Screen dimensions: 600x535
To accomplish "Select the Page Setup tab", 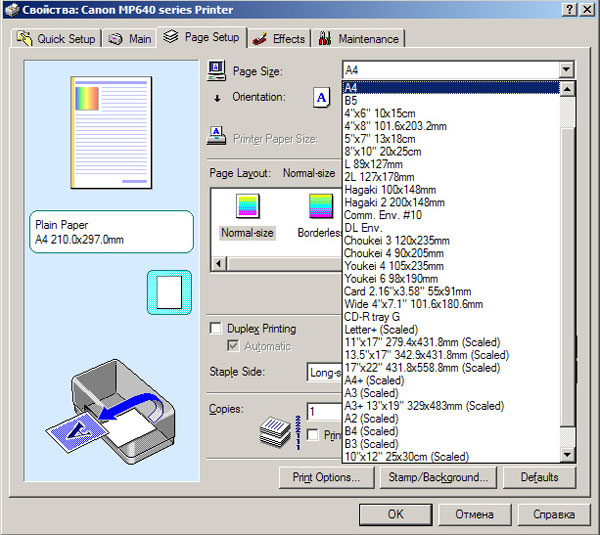I will click(202, 37).
